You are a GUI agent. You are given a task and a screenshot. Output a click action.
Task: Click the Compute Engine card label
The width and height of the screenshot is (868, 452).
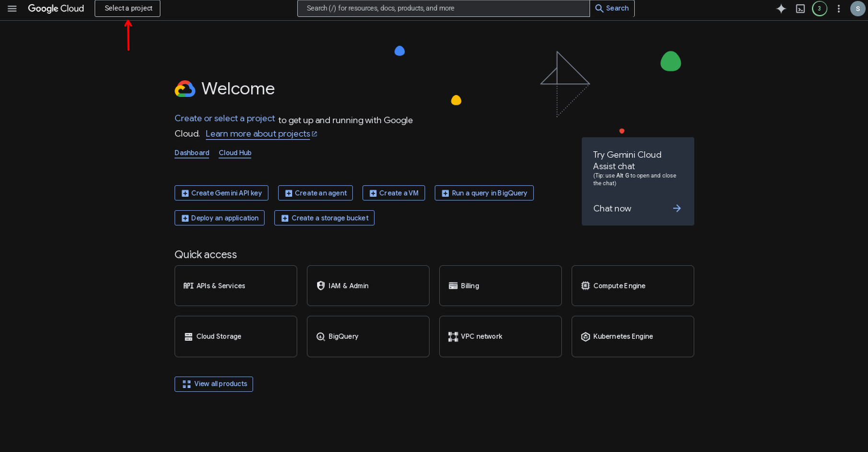pyautogui.click(x=619, y=285)
